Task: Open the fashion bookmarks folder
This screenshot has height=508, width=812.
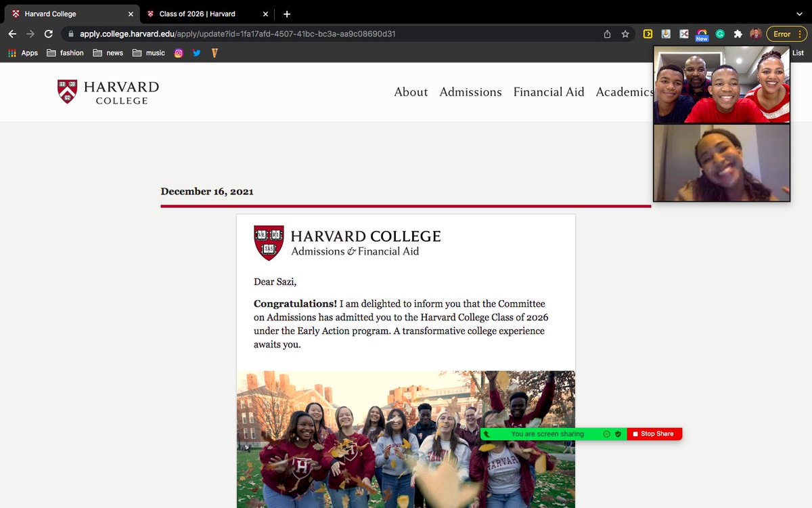Action: (x=66, y=53)
